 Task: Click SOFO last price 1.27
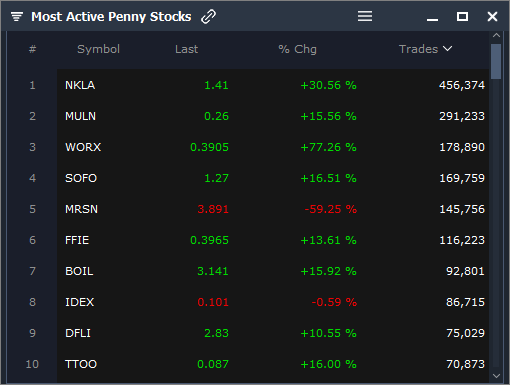(216, 178)
